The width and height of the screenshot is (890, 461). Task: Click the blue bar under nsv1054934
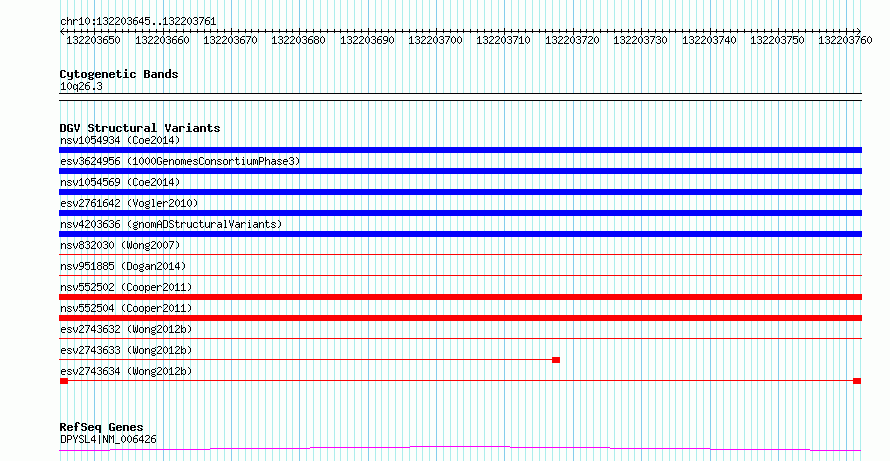(460, 150)
